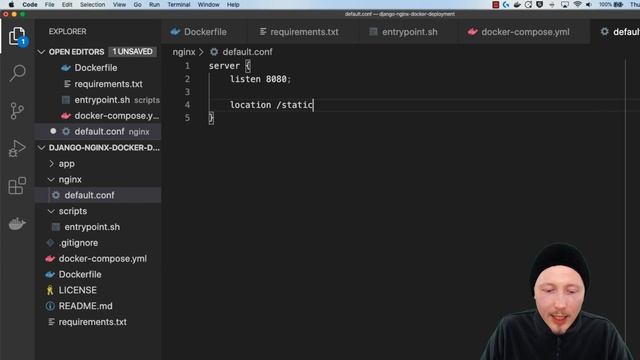
Task: Open the Docker view in activity bar
Action: (x=17, y=224)
